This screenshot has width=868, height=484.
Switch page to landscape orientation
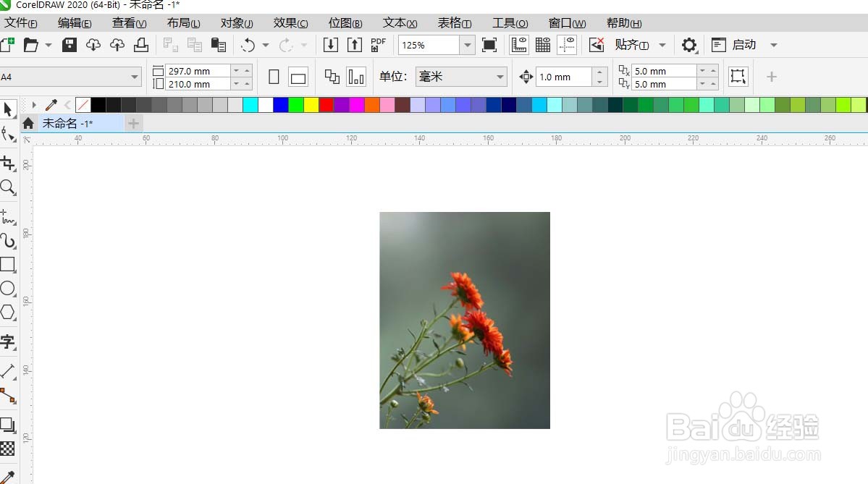pyautogui.click(x=298, y=76)
